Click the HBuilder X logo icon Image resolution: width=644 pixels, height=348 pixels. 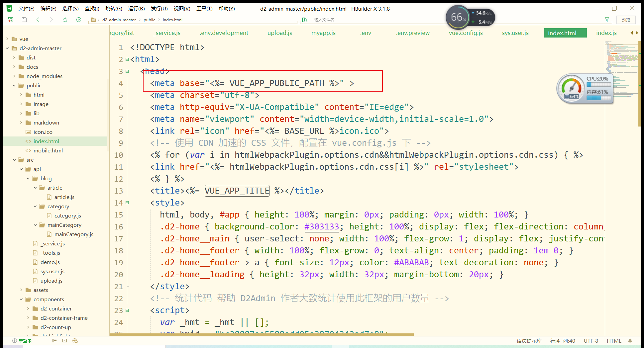point(9,9)
